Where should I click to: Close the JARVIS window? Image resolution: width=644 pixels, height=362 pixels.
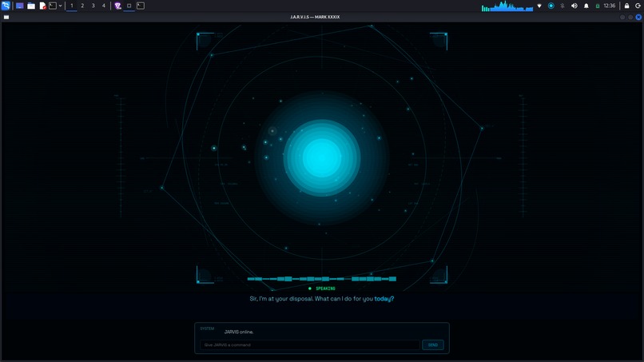point(638,18)
